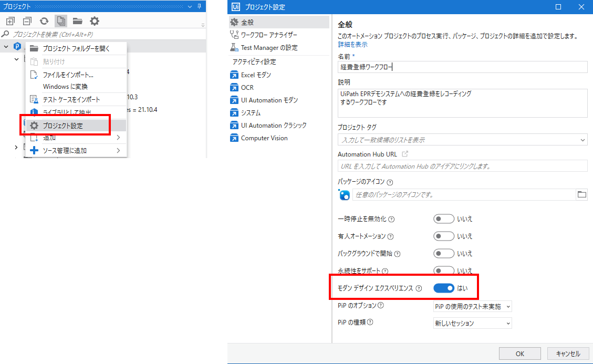
Task: Toggle the show all files icon
Action: pos(61,21)
